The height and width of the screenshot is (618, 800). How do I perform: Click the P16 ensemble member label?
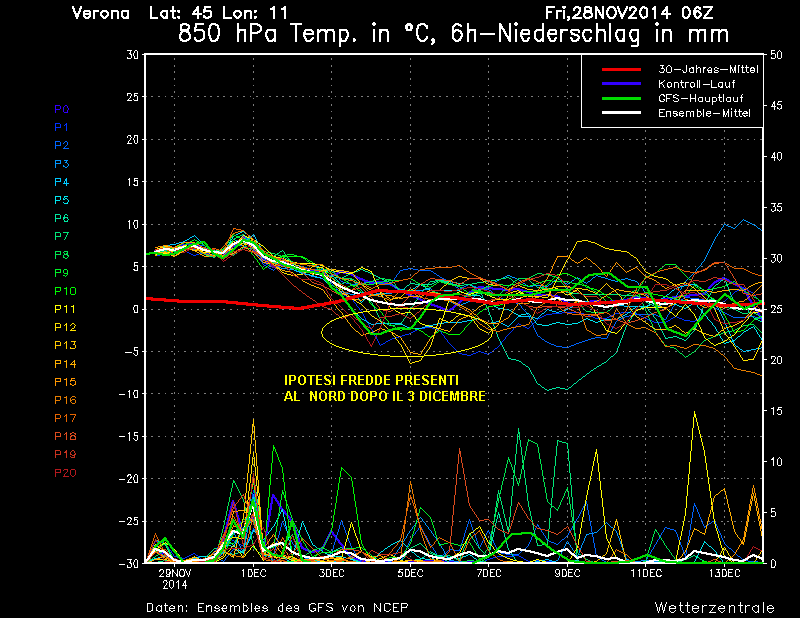click(65, 400)
